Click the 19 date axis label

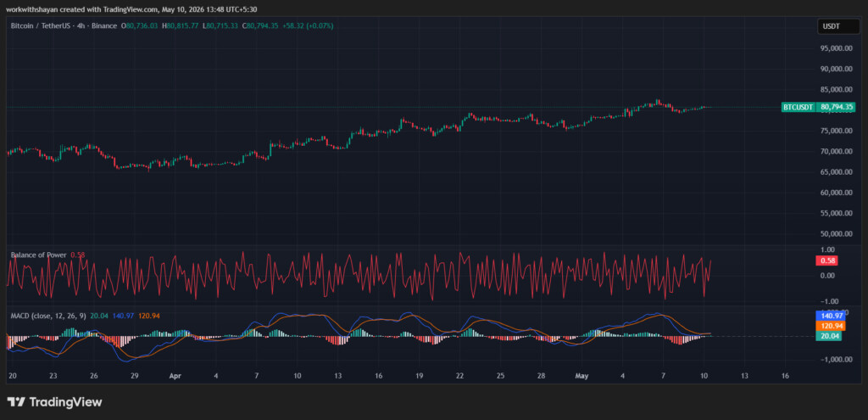click(x=419, y=376)
